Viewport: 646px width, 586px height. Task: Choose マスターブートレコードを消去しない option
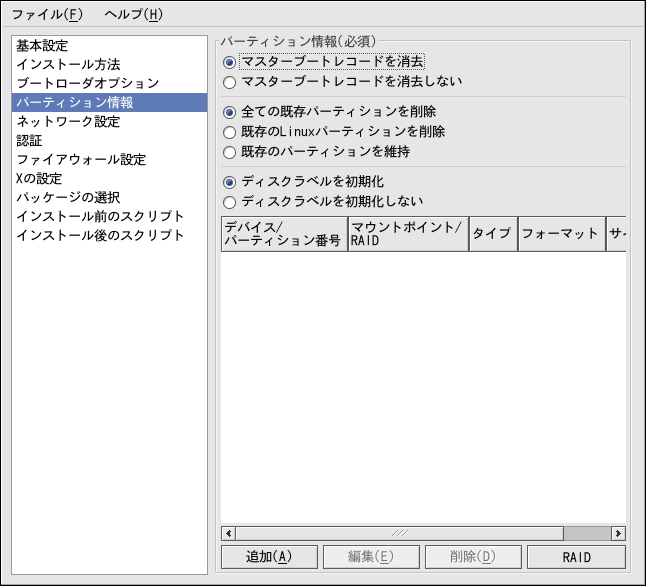tap(230, 82)
